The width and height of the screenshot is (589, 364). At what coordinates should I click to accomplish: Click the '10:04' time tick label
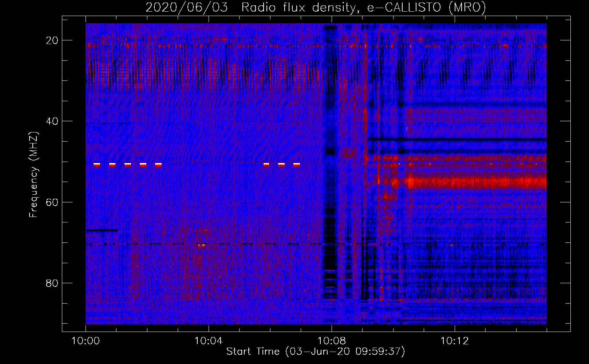pyautogui.click(x=209, y=341)
